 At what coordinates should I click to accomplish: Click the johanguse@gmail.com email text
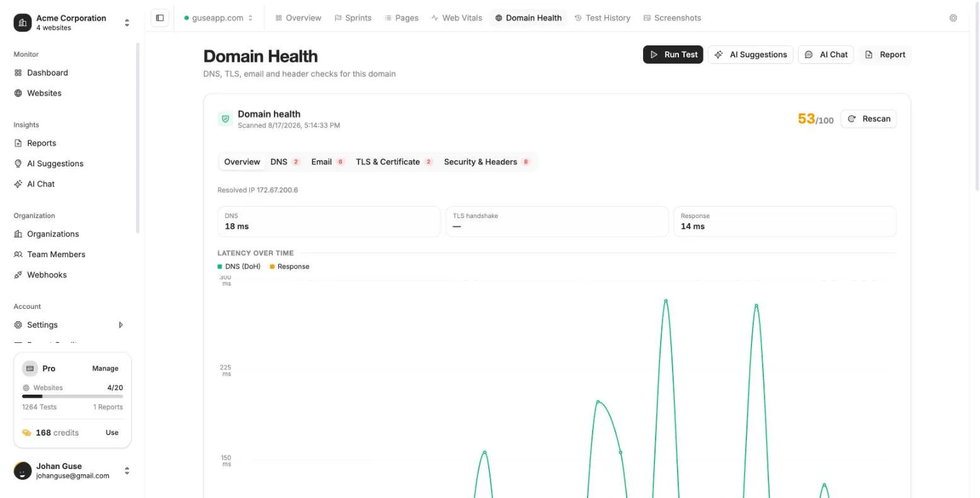coord(72,476)
